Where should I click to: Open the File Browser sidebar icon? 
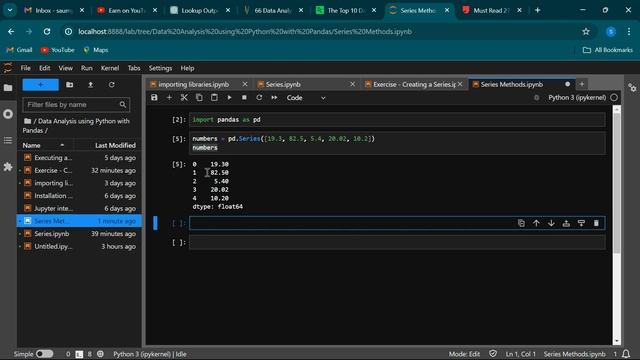point(8,87)
